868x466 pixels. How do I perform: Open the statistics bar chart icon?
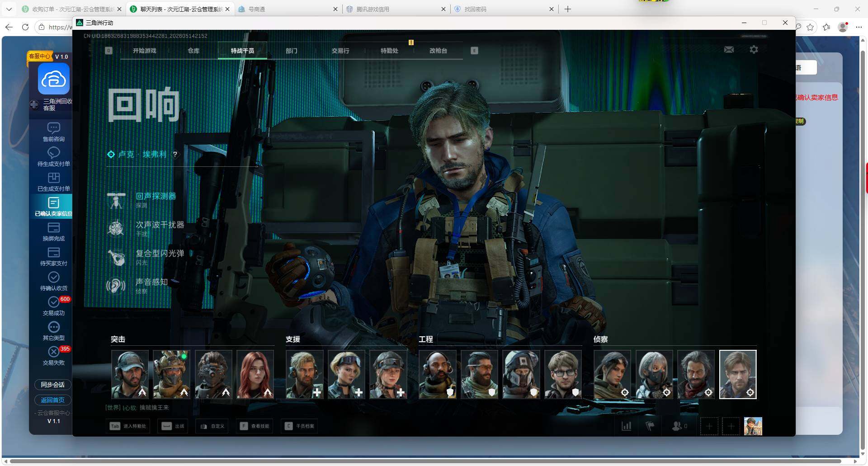click(x=626, y=426)
